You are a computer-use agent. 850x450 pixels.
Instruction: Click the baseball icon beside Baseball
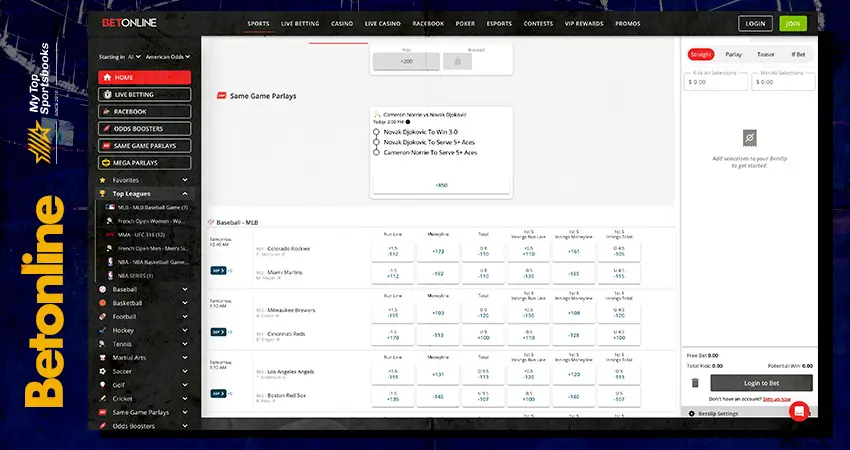(102, 290)
